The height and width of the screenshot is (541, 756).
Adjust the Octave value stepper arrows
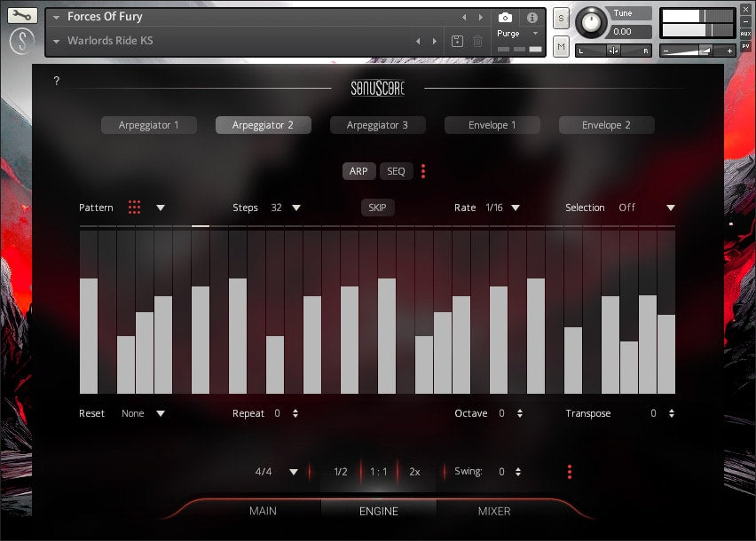click(x=520, y=413)
